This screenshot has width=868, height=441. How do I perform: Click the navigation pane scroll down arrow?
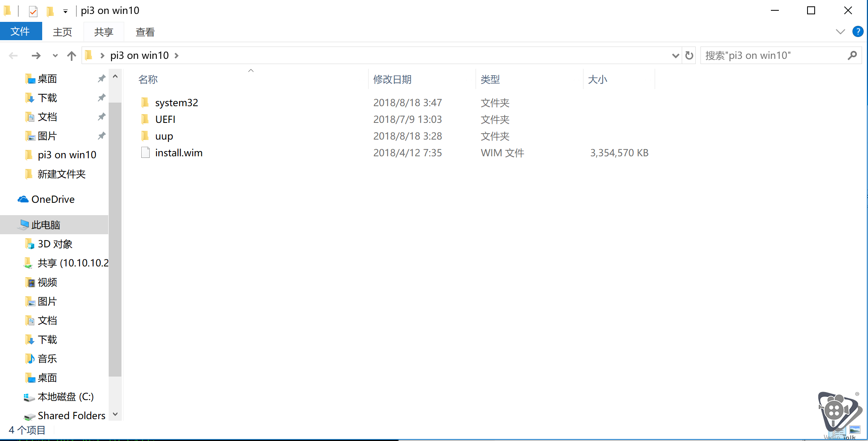click(x=115, y=414)
